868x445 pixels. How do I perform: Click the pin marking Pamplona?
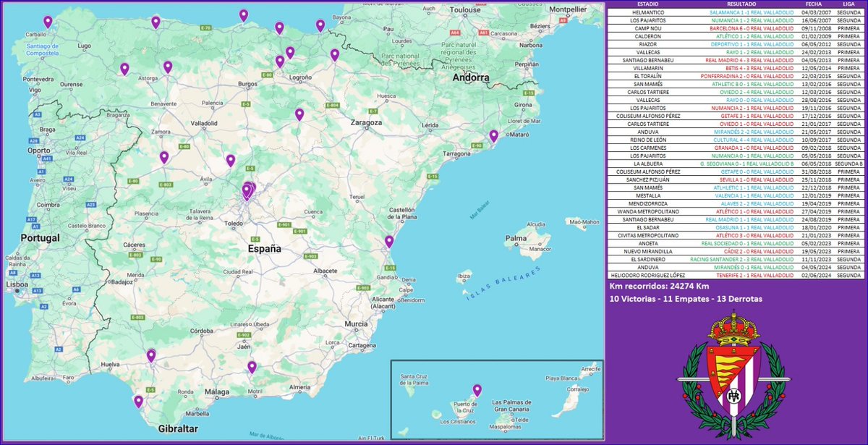334,54
